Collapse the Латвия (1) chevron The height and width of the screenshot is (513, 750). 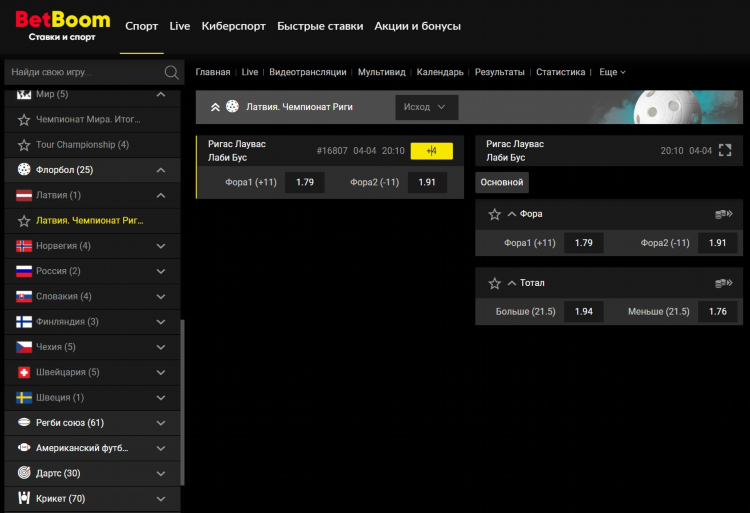pyautogui.click(x=161, y=196)
